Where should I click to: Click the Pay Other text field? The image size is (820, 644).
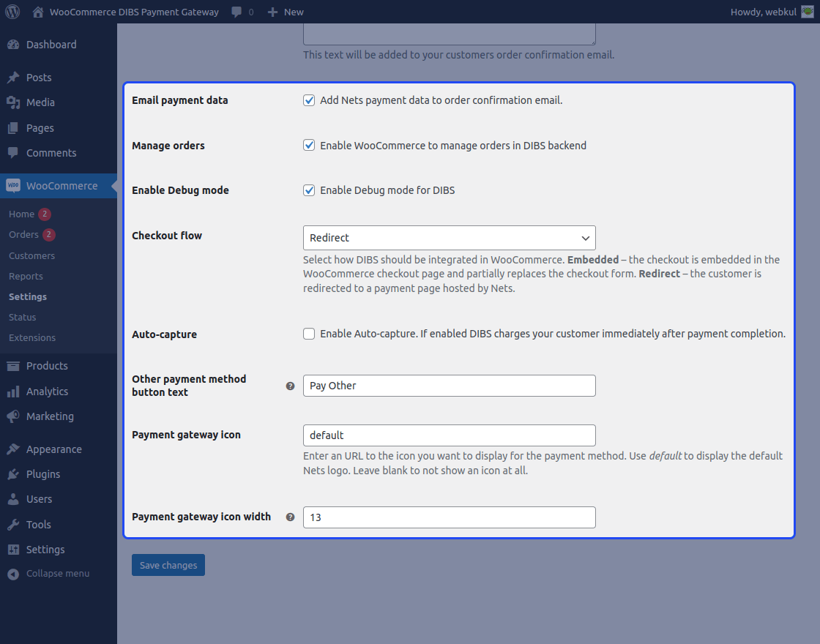450,386
